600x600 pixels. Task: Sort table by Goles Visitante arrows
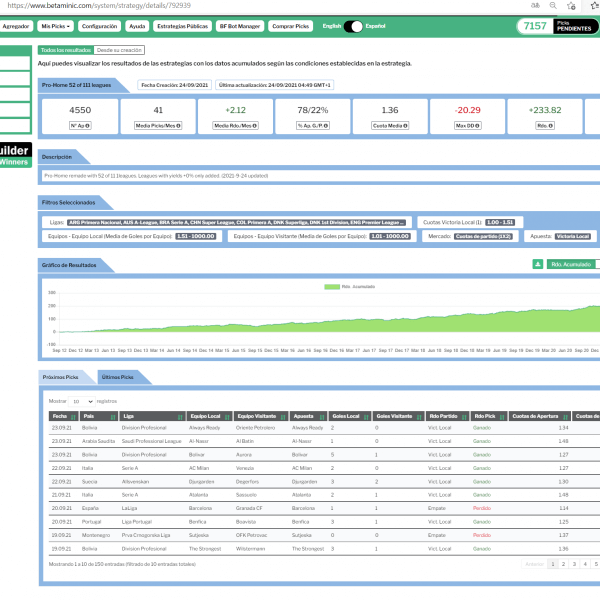(419, 417)
